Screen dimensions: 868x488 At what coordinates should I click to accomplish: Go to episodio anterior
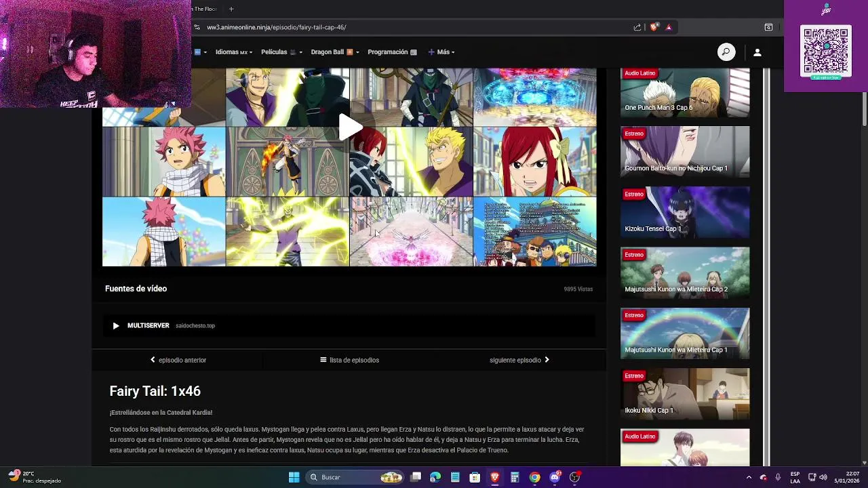[x=178, y=360]
